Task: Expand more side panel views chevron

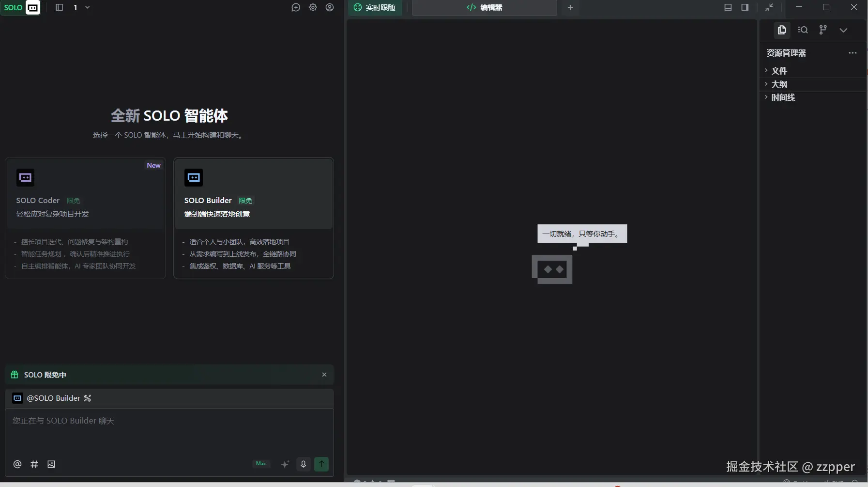Action: 843,30
